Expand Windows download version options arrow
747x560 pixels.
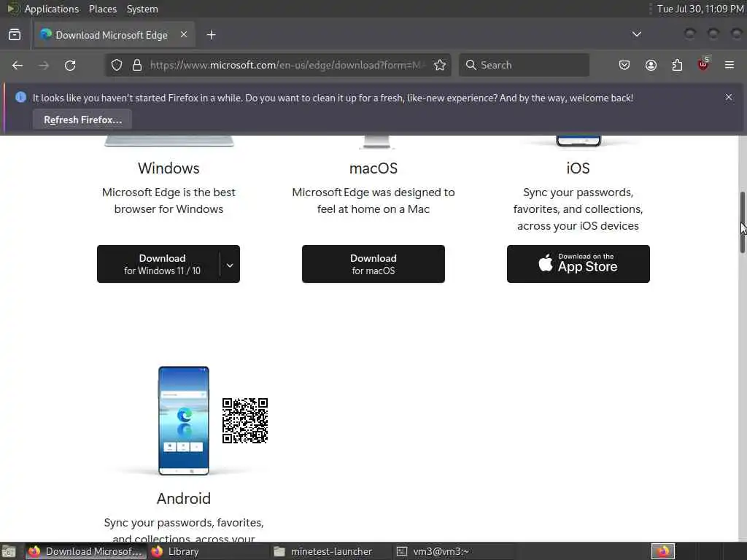point(230,265)
